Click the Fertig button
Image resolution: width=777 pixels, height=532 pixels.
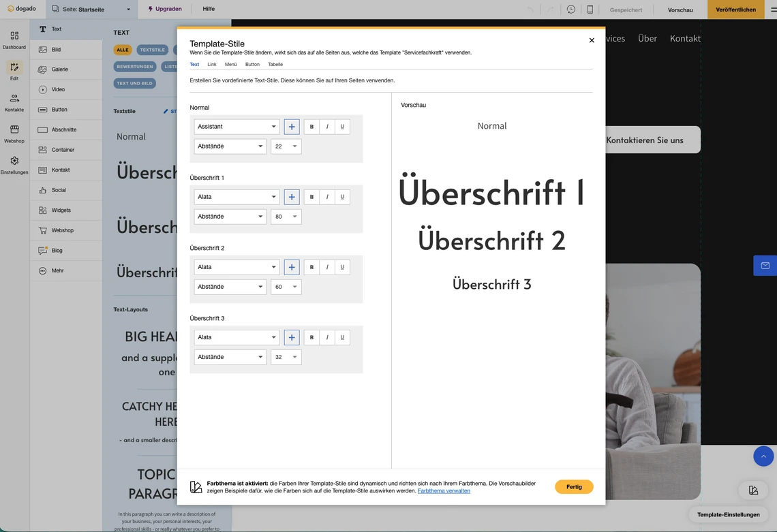pyautogui.click(x=574, y=486)
